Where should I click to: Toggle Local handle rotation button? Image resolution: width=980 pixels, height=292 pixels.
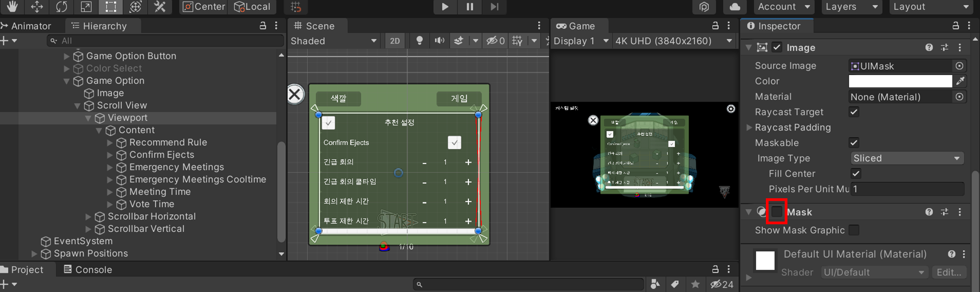[x=252, y=6]
